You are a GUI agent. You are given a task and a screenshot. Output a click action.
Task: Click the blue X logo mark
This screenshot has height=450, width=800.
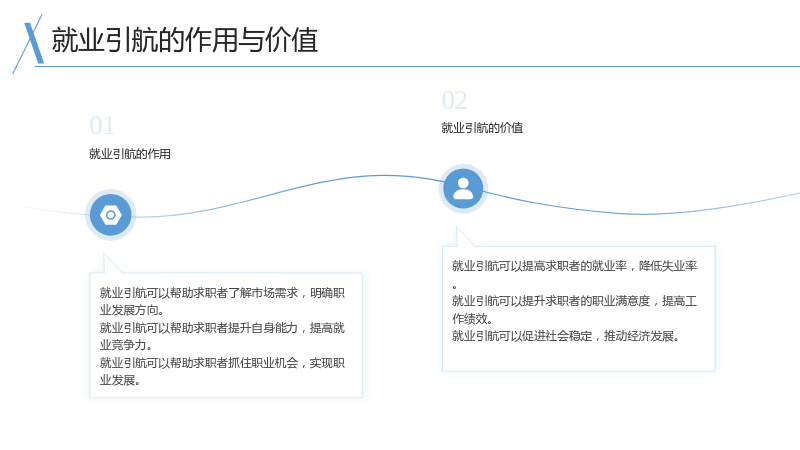coord(29,44)
